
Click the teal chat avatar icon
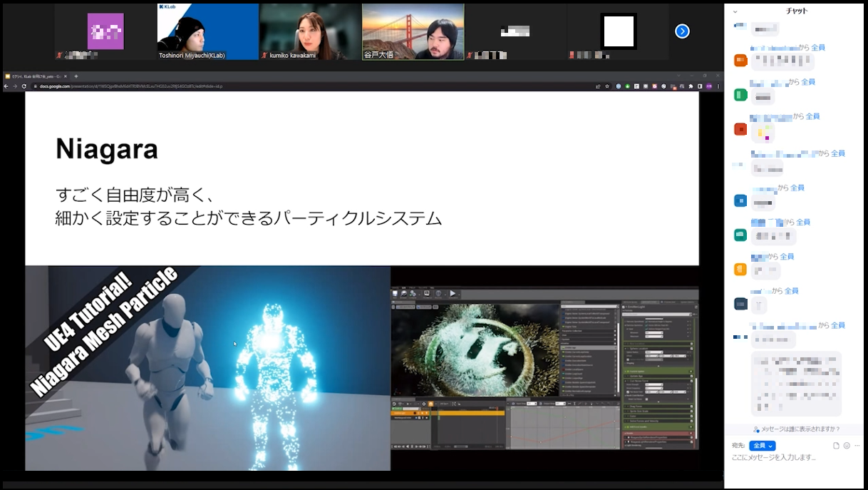[x=740, y=235]
